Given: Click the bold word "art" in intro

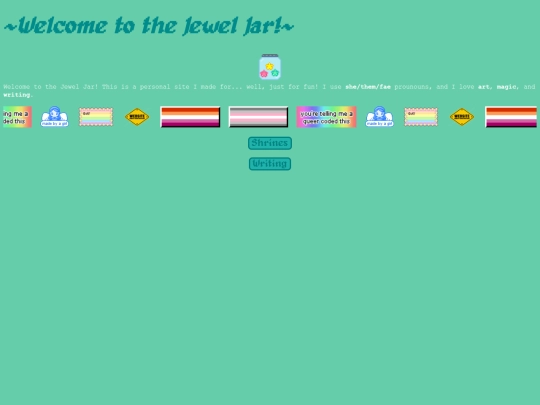Looking at the screenshot, I should click(483, 87).
